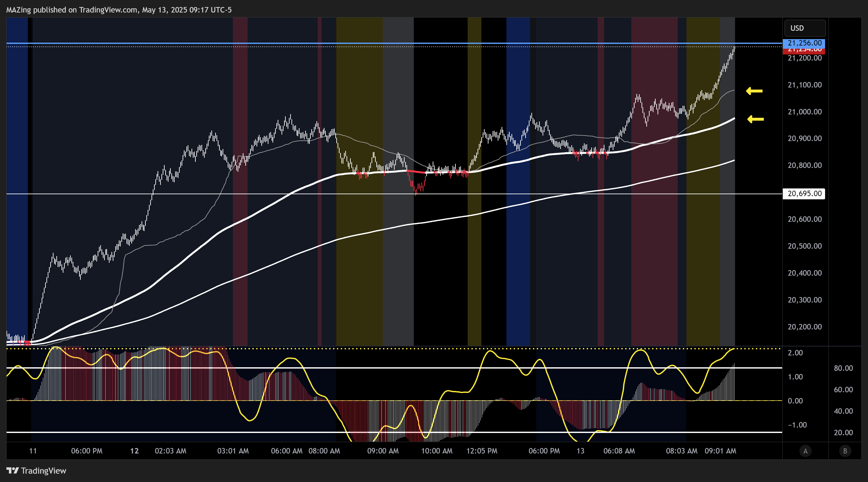Click the 21,200.00 price axis value
This screenshot has height=482, width=868.
[804, 58]
